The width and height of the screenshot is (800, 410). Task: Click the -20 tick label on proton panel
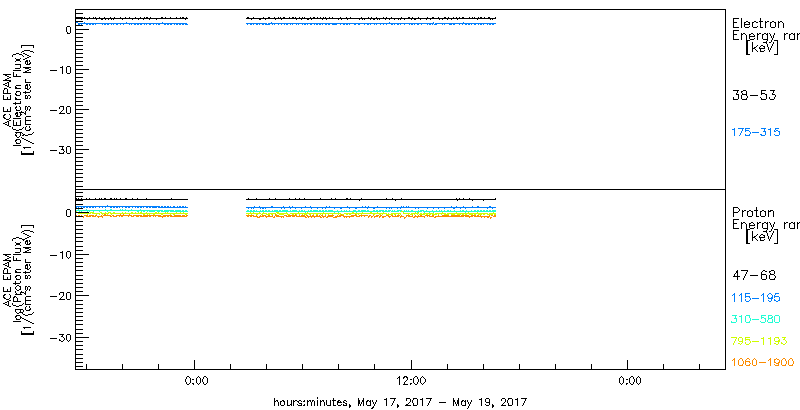[x=60, y=296]
